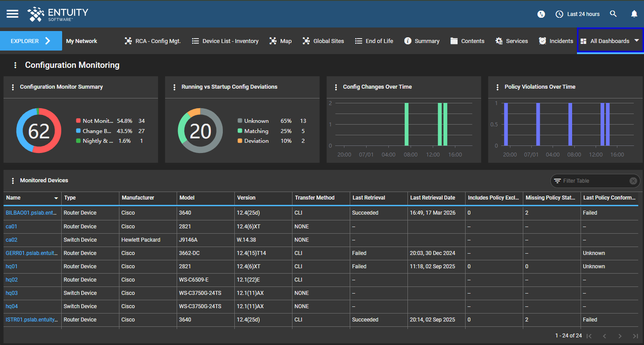Open the ca02 device link

point(12,240)
